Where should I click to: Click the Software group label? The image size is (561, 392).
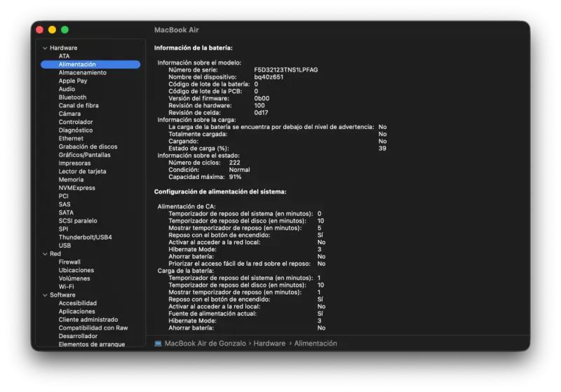pyautogui.click(x=62, y=295)
